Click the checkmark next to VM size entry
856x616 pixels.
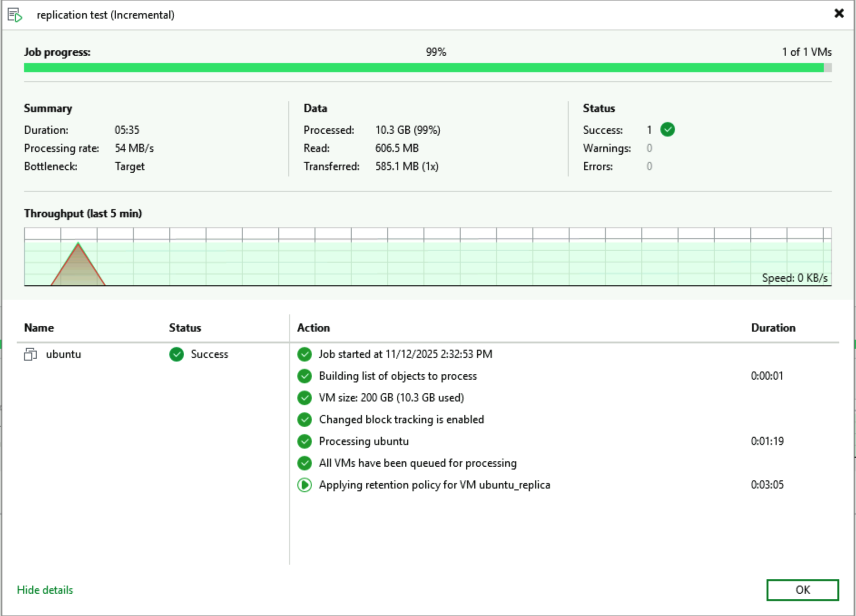point(305,398)
